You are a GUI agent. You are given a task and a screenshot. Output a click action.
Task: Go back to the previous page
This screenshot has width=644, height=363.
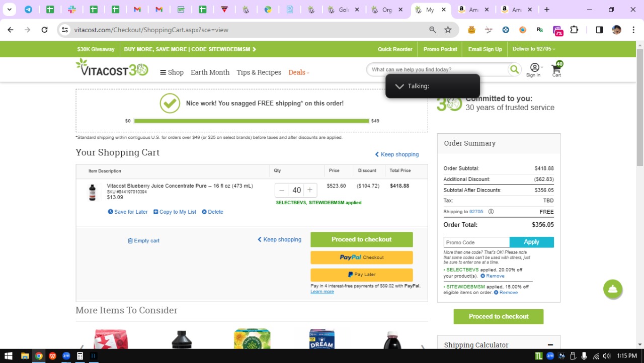(x=11, y=30)
